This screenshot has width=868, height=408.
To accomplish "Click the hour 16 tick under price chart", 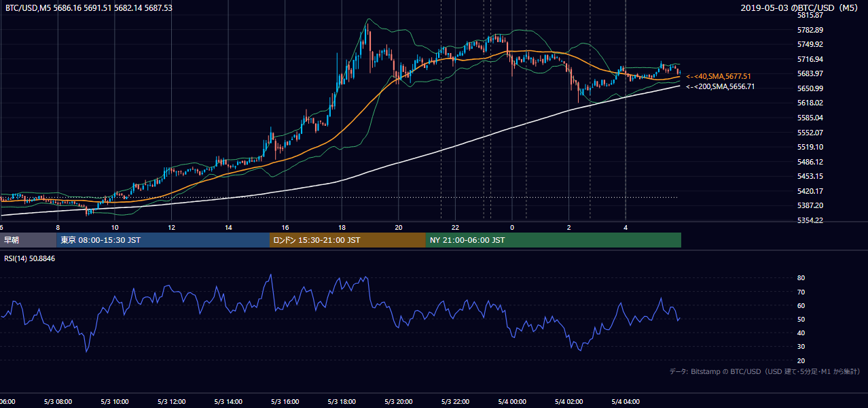I will tap(285, 227).
